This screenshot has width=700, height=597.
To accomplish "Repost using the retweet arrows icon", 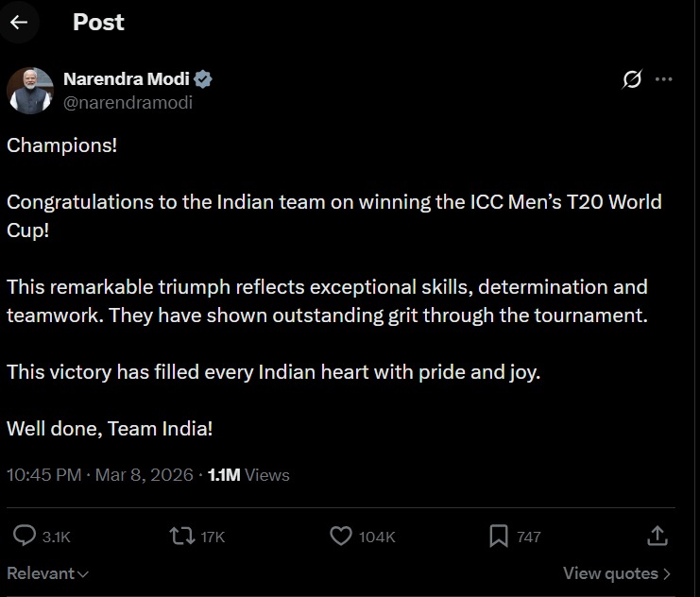I will (x=179, y=537).
